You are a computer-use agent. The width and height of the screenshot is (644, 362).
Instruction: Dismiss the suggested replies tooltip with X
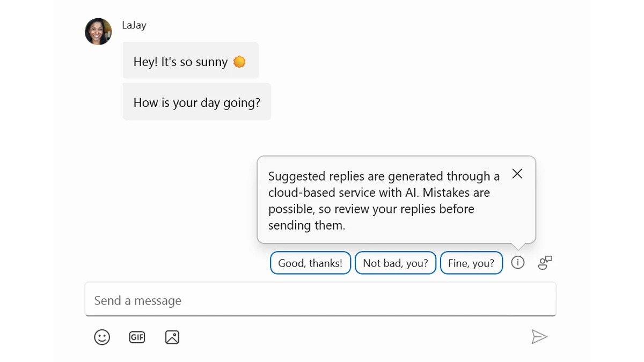tap(517, 174)
